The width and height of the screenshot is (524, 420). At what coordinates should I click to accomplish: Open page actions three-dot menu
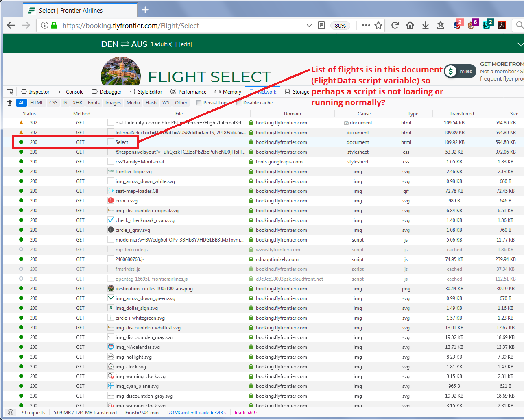366,26
